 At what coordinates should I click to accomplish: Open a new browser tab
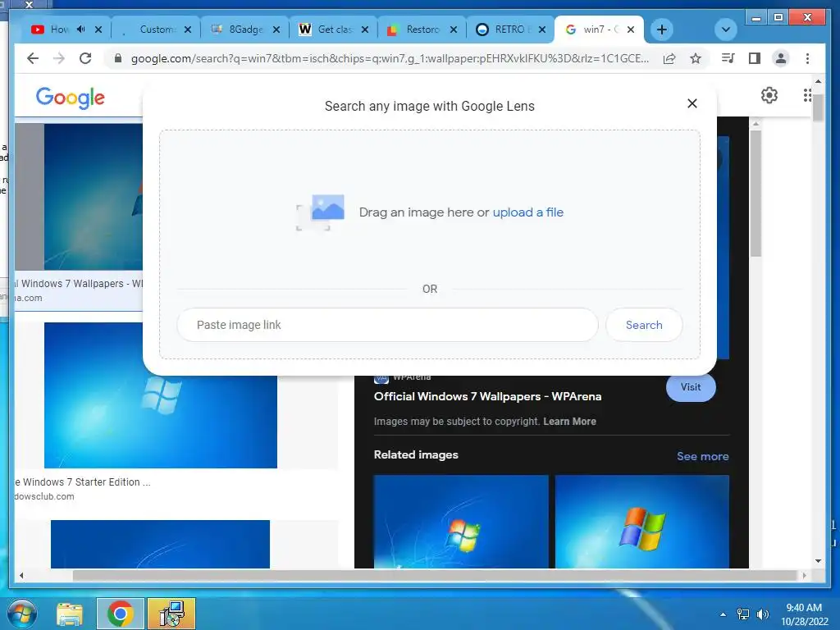point(662,30)
